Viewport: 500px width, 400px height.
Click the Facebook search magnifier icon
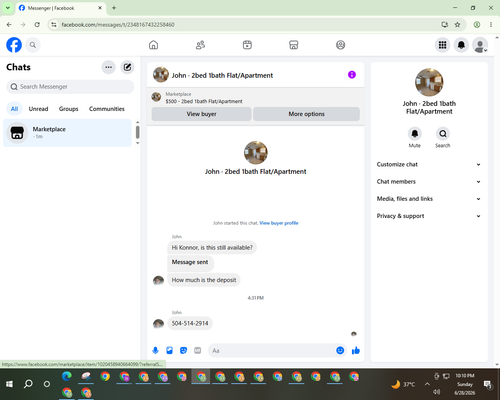point(33,45)
